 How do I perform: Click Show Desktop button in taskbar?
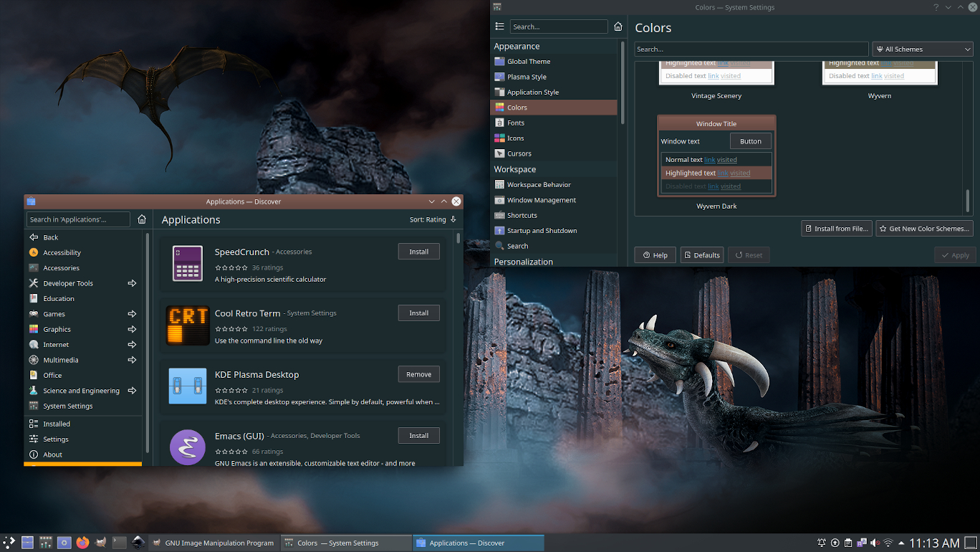click(x=970, y=543)
